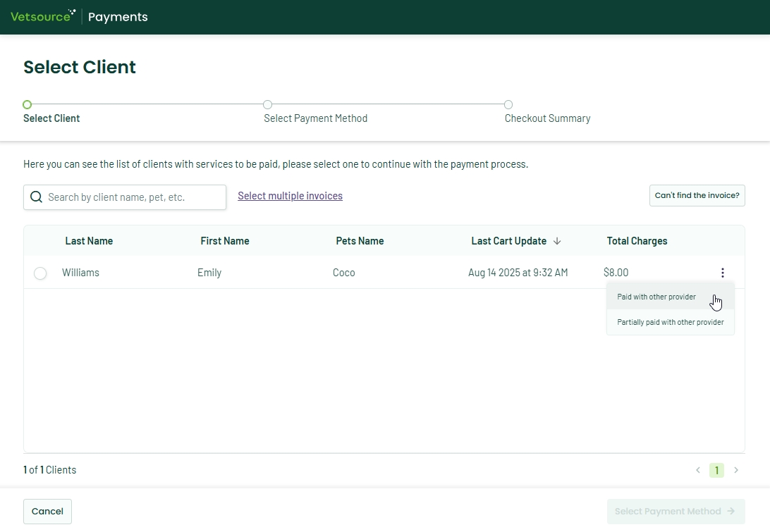Click the Select multiple invoices link

click(290, 196)
